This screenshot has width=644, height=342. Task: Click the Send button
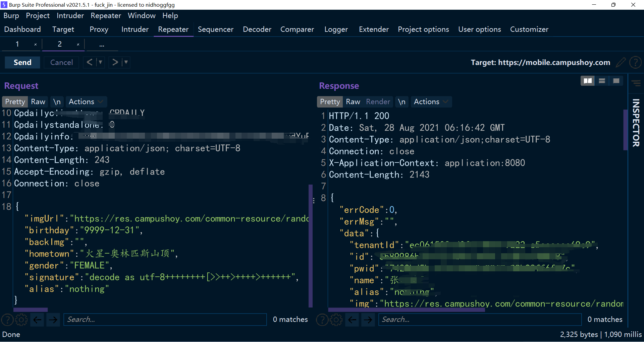click(22, 62)
